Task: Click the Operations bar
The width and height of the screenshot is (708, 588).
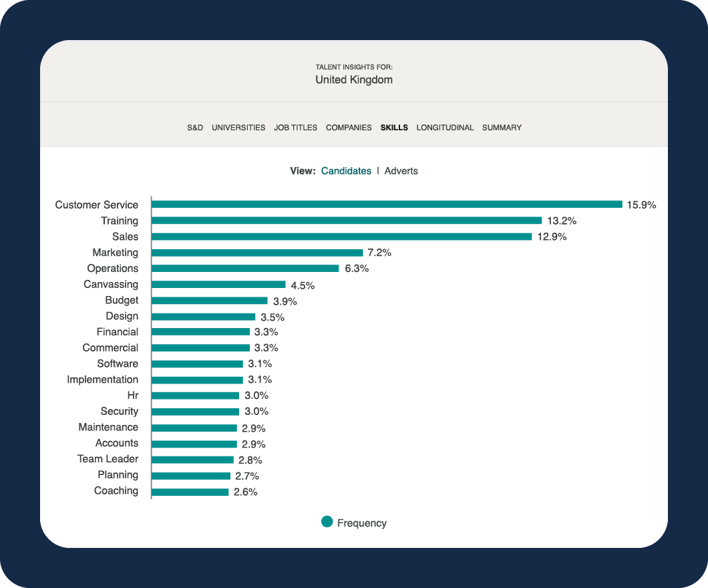Action: pyautogui.click(x=245, y=268)
